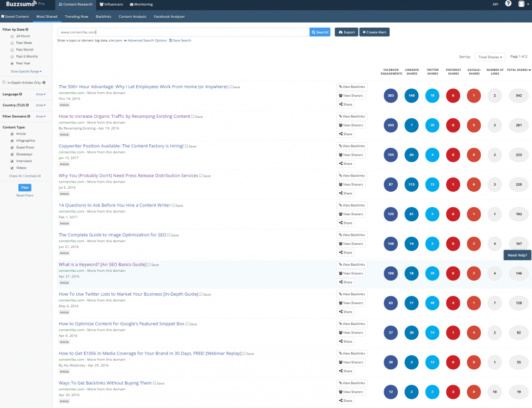Open the Total Shares sort dropdown
The width and height of the screenshot is (532, 408).
[490, 57]
